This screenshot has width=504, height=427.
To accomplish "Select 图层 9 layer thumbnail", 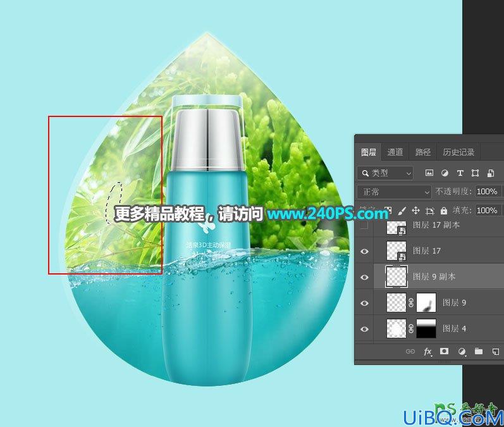I will tap(396, 302).
